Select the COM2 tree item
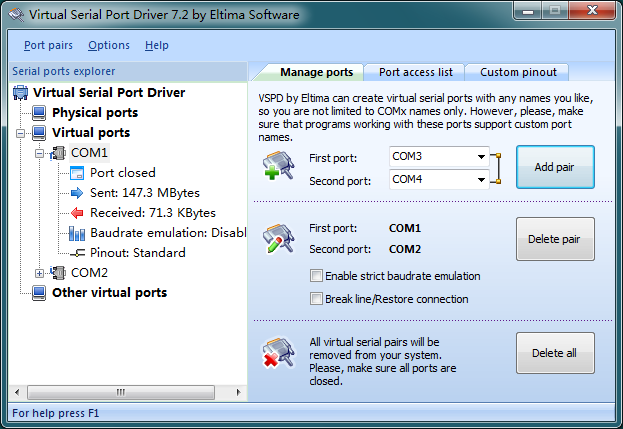623x429 pixels. click(x=89, y=272)
